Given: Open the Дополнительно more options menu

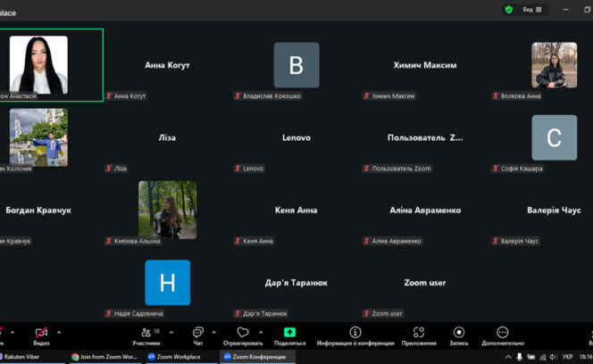Looking at the screenshot, I should [502, 335].
